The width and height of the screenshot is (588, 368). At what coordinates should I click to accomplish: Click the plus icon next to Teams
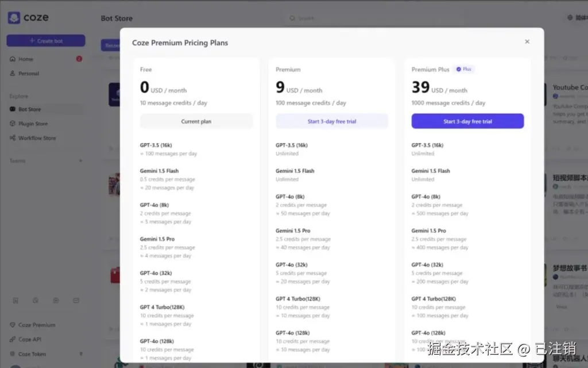click(80, 161)
